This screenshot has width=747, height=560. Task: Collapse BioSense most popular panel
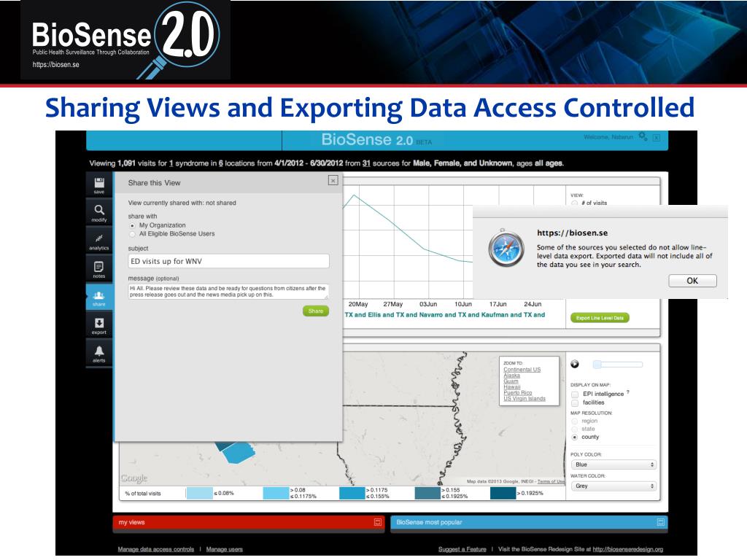coord(661,522)
